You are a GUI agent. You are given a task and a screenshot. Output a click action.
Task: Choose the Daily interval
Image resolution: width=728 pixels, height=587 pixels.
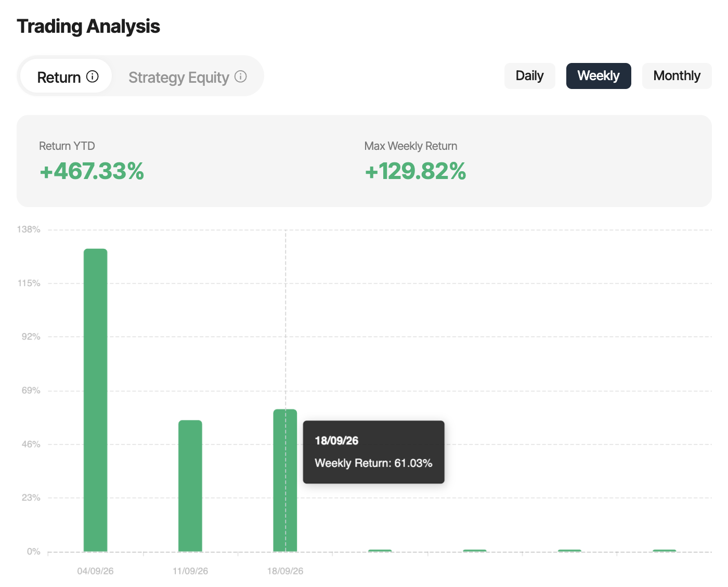tap(530, 76)
